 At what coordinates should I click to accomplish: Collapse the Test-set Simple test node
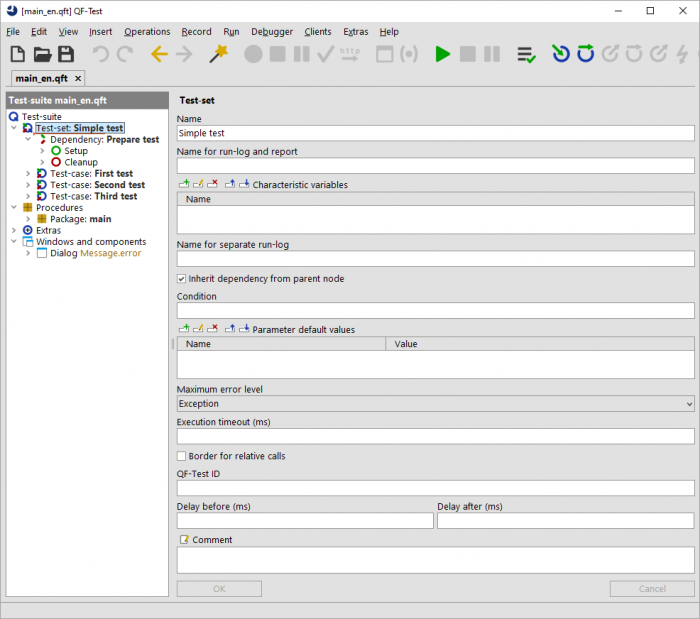coord(14,128)
